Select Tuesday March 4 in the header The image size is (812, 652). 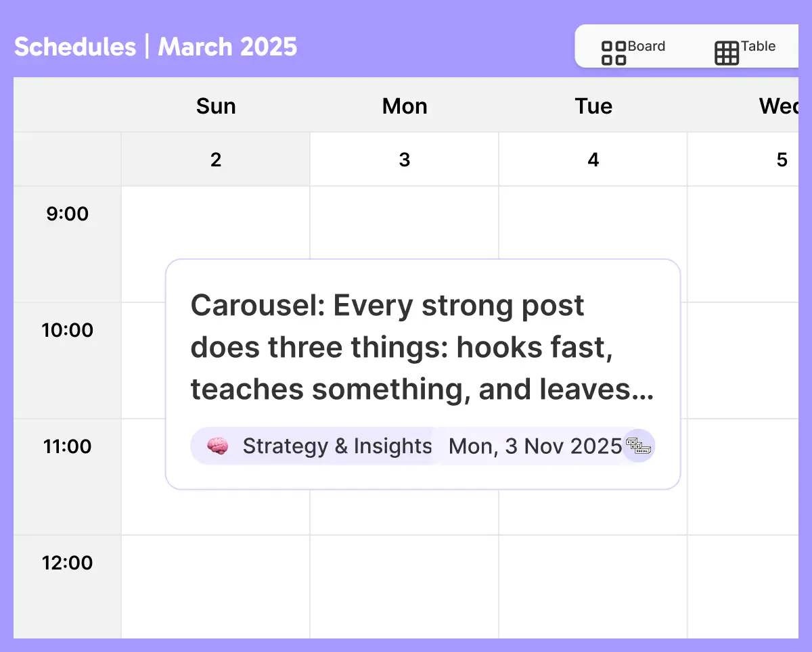pos(593,159)
